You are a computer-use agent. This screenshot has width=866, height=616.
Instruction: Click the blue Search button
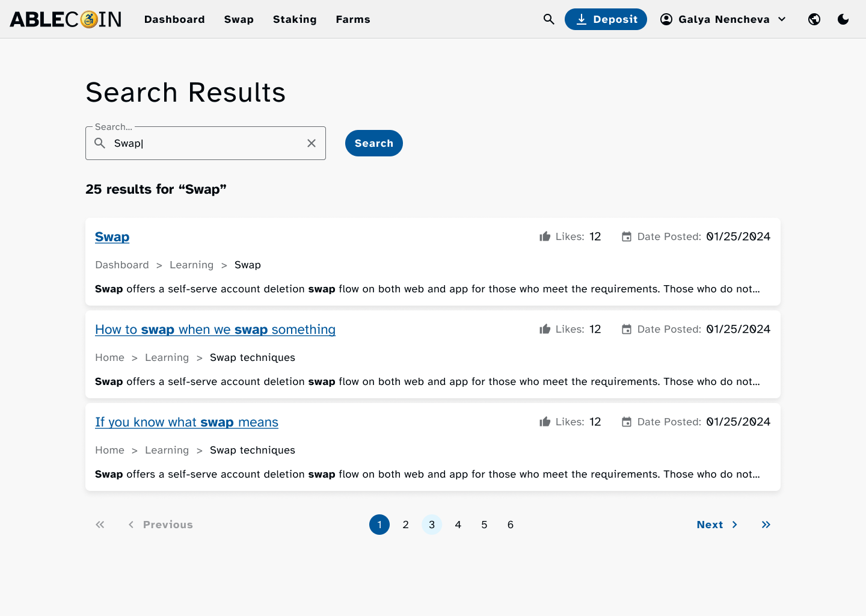click(373, 143)
